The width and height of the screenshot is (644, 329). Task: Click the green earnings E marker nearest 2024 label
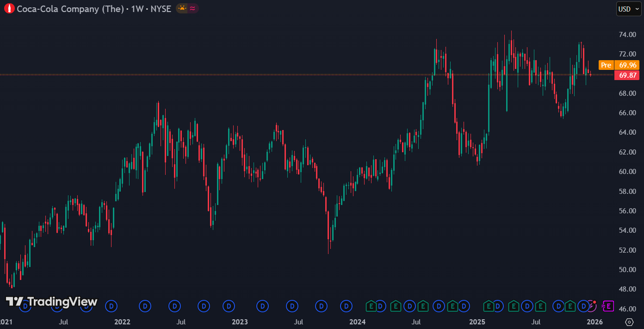pos(371,306)
